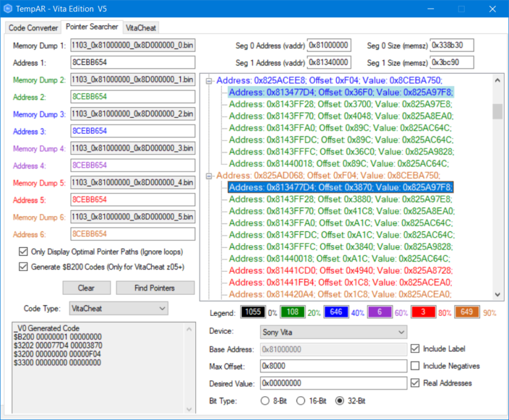Viewport: 509px width, 420px height.
Task: Click the Address 3 input field
Action: click(x=133, y=131)
